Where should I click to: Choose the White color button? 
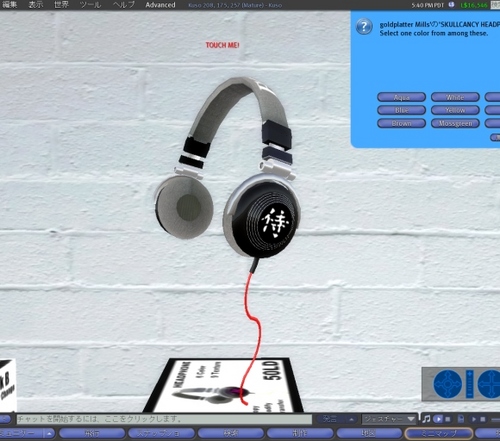[x=455, y=97]
